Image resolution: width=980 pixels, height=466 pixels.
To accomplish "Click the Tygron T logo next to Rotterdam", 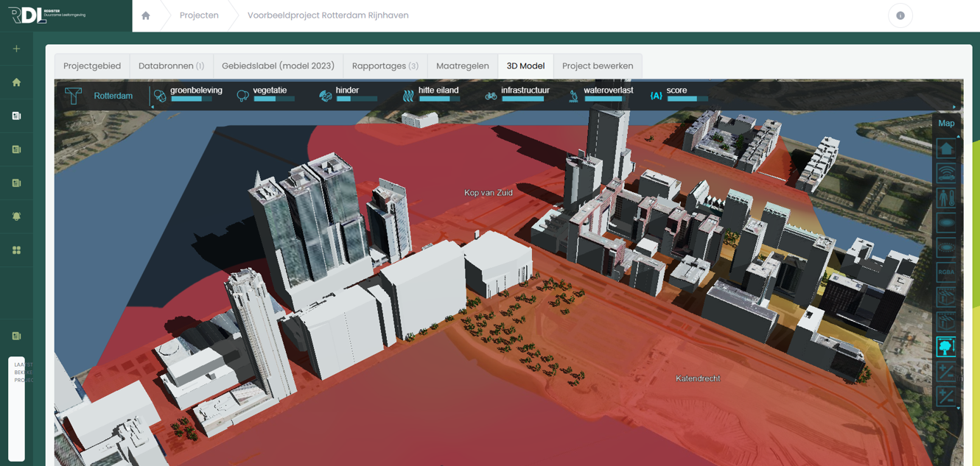I will coord(73,96).
